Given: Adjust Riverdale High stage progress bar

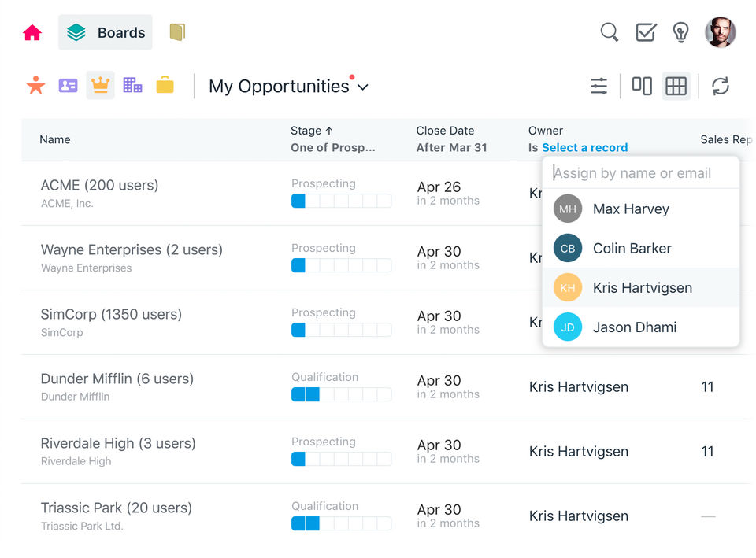Looking at the screenshot, I should (341, 459).
